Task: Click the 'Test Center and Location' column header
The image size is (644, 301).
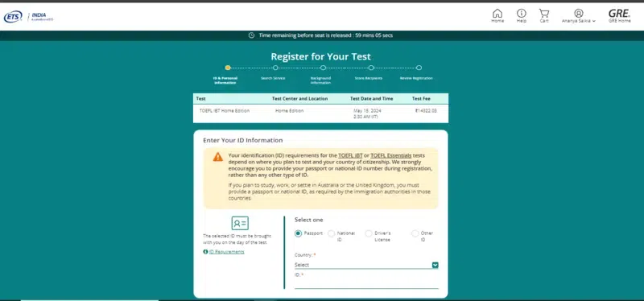Action: [299, 98]
